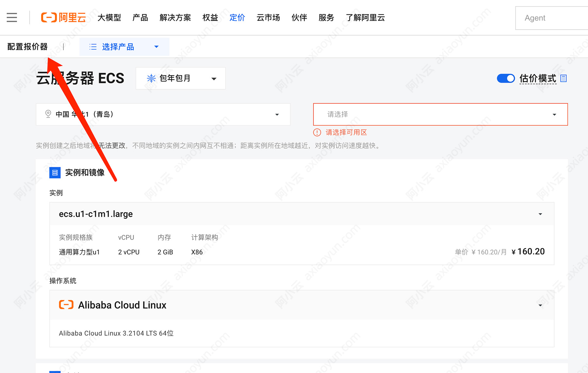Open the calculator icon next to 估价模式
This screenshot has width=588, height=373.
click(563, 78)
